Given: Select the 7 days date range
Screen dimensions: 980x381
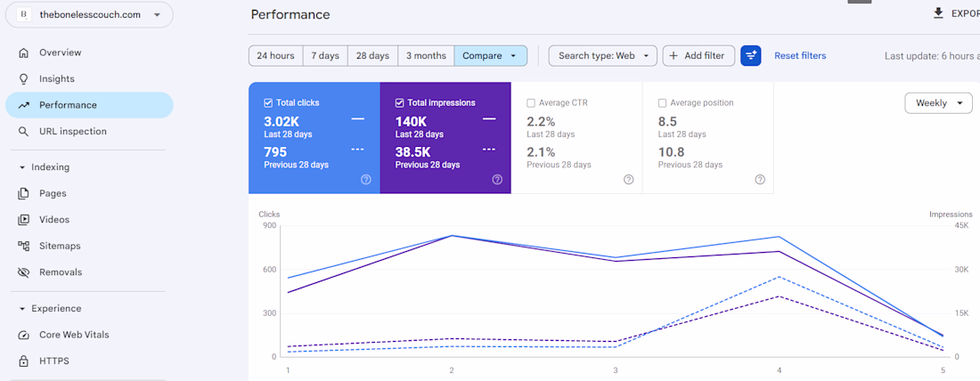Looking at the screenshot, I should pyautogui.click(x=325, y=56).
